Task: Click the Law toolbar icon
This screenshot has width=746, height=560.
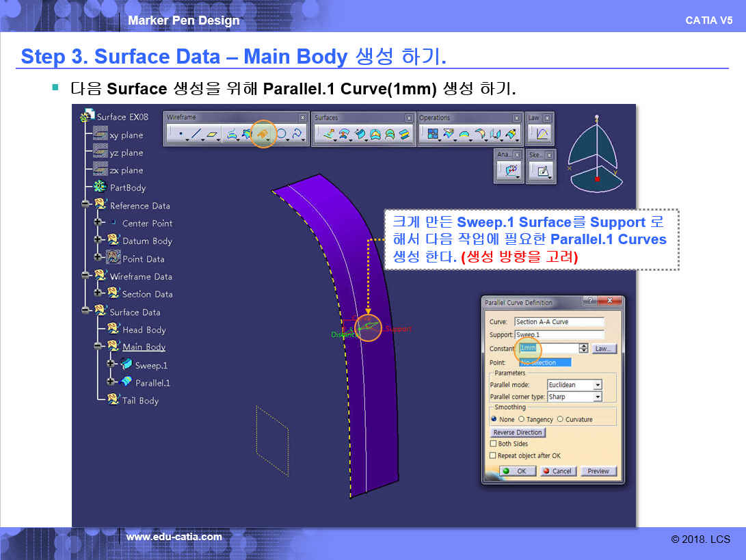Action: click(542, 134)
